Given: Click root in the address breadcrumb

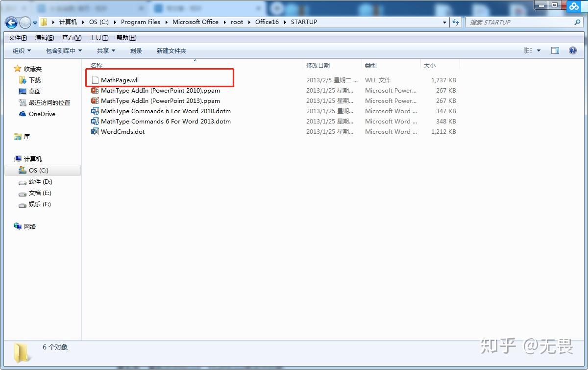Looking at the screenshot, I should tap(237, 22).
